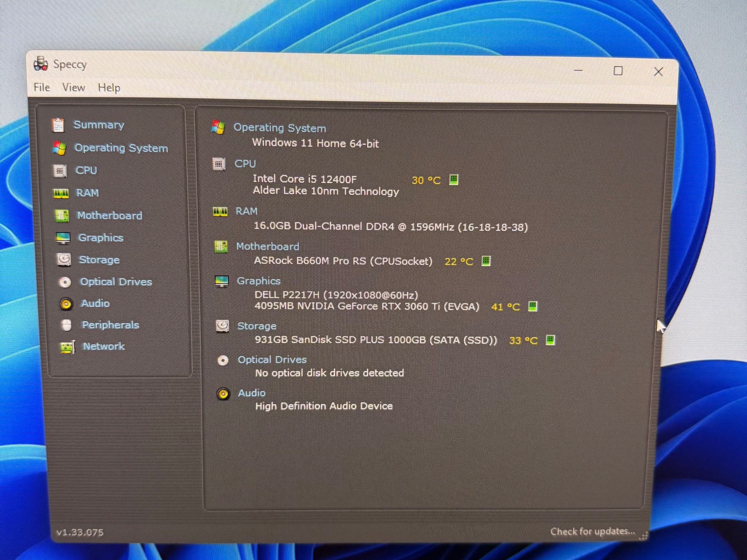This screenshot has width=747, height=560.
Task: Open Operating System heading link in summary
Action: (279, 128)
